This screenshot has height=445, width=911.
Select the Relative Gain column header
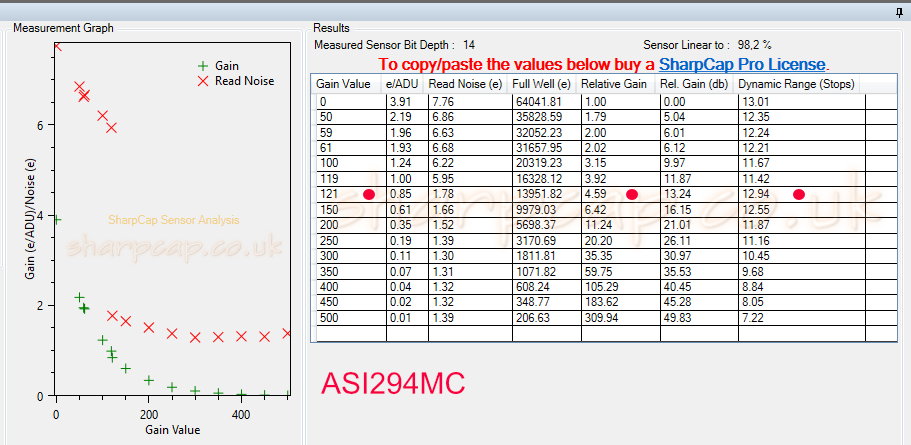[615, 84]
